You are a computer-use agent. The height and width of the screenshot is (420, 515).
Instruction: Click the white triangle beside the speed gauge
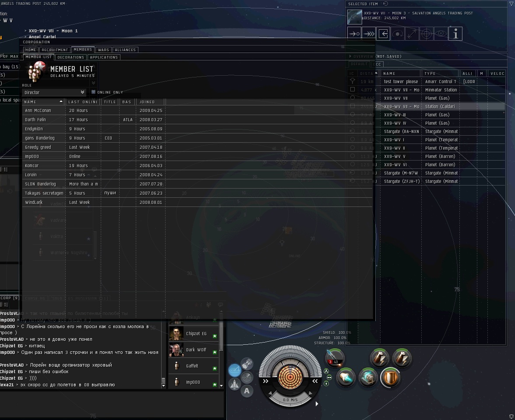click(x=317, y=404)
